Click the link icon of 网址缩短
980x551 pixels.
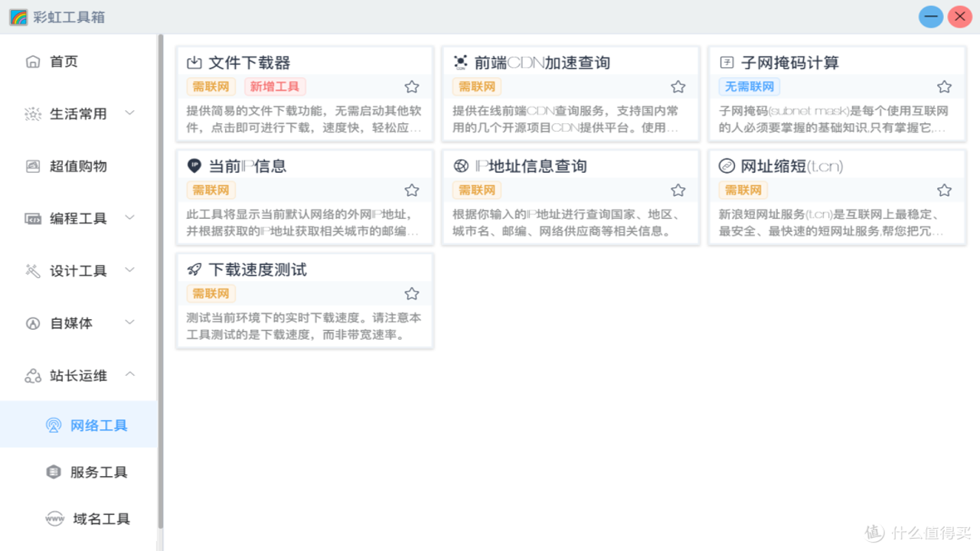[x=727, y=166]
